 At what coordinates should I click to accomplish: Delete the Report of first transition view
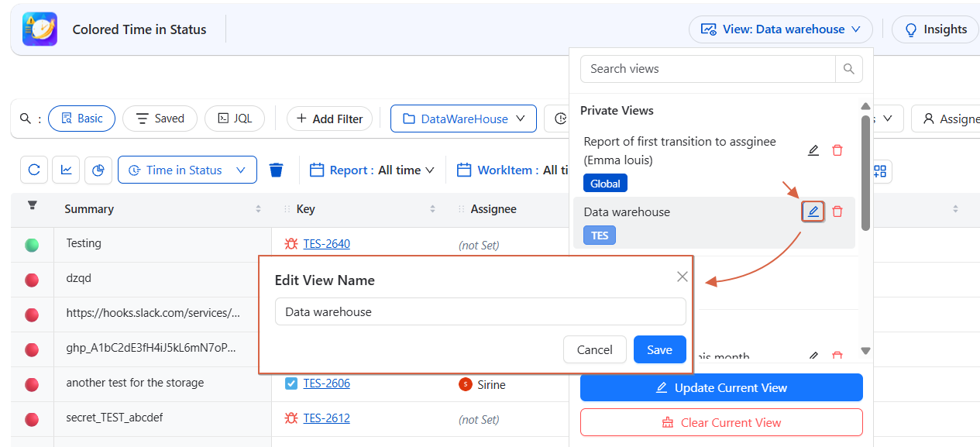click(x=837, y=150)
